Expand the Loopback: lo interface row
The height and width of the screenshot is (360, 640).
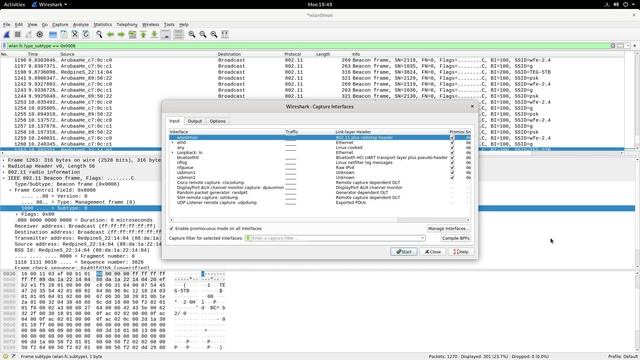(173, 152)
